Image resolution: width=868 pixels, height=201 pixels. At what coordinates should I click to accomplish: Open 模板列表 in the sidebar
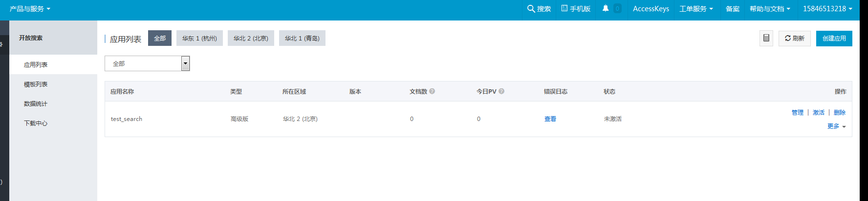(x=53, y=84)
